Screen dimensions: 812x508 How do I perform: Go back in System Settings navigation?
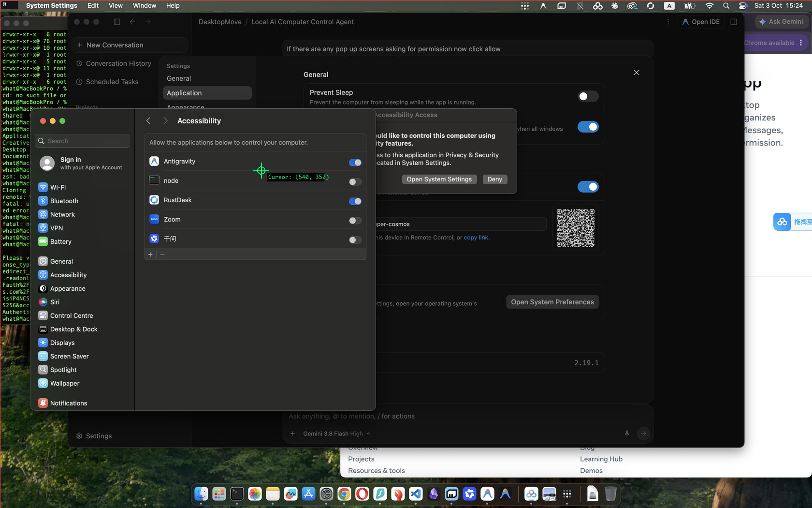(148, 121)
